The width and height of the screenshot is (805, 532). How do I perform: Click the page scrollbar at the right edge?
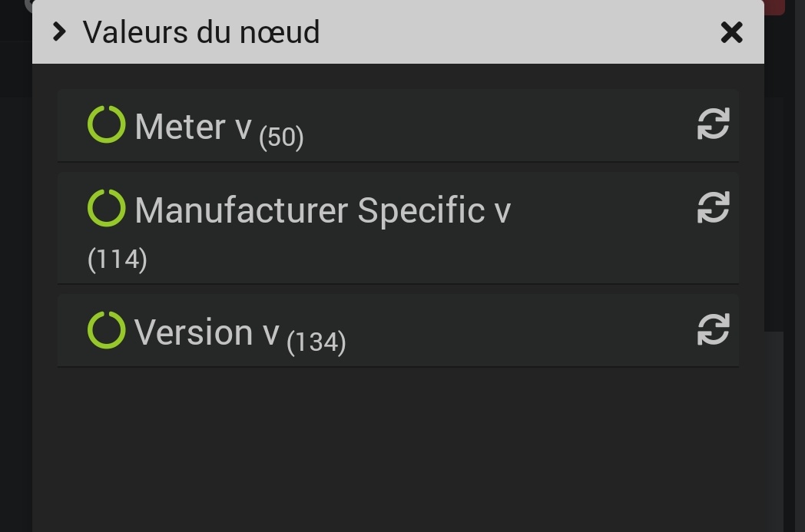(799, 269)
